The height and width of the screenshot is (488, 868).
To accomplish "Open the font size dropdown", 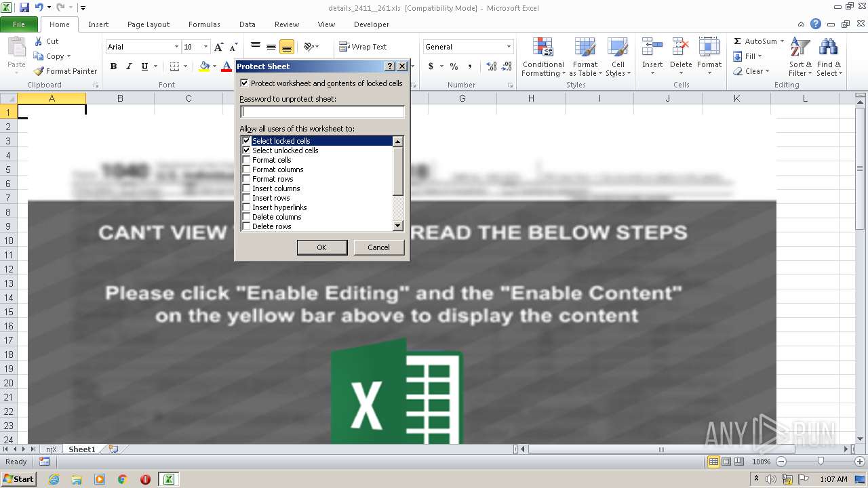I will coord(205,47).
